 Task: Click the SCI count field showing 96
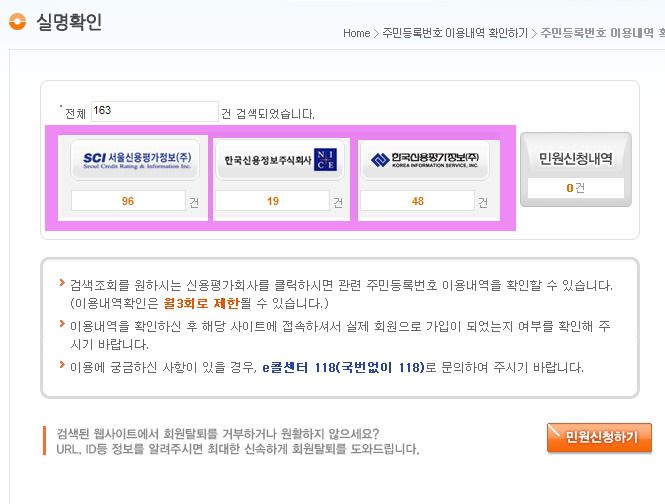click(x=128, y=201)
